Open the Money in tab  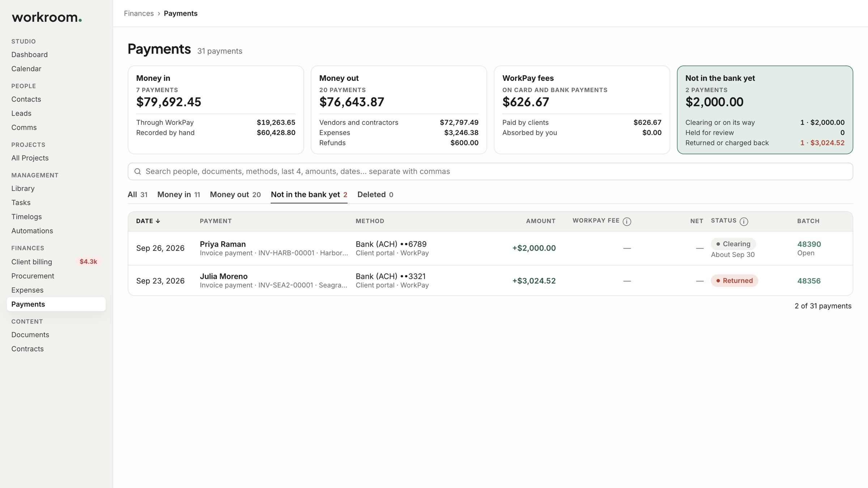(179, 194)
